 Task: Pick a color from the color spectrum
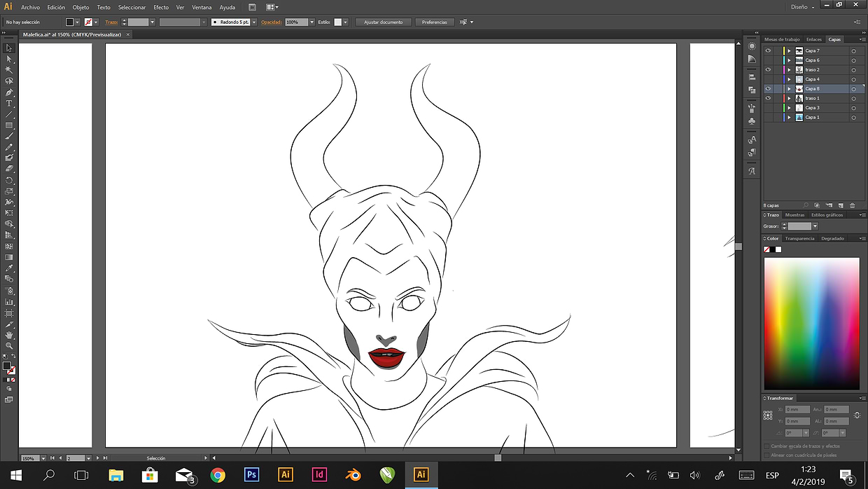coord(811,322)
